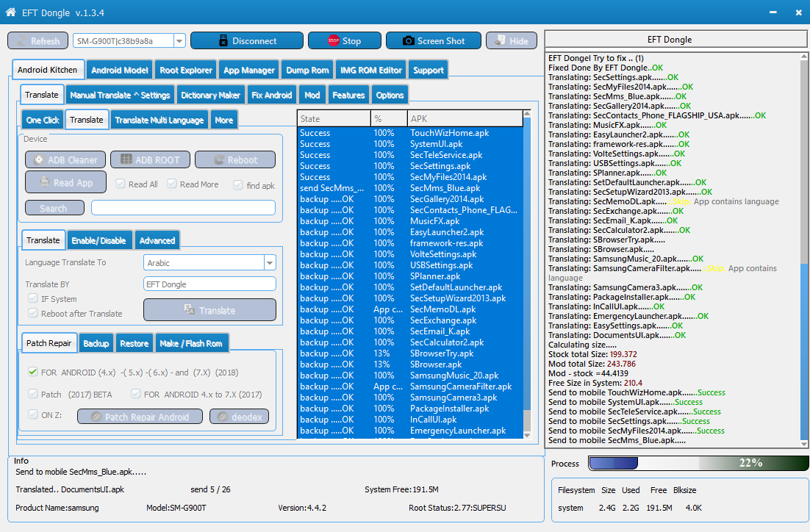The image size is (810, 532).
Task: Select the SBrowserTry.apk row
Action: pos(411,353)
